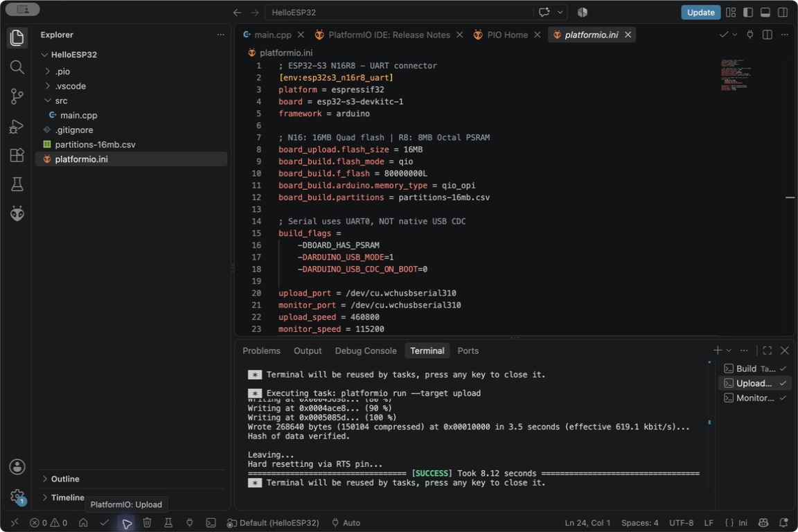Open the Run and Debug view
Image resolution: width=798 pixels, height=532 pixels.
click(17, 126)
